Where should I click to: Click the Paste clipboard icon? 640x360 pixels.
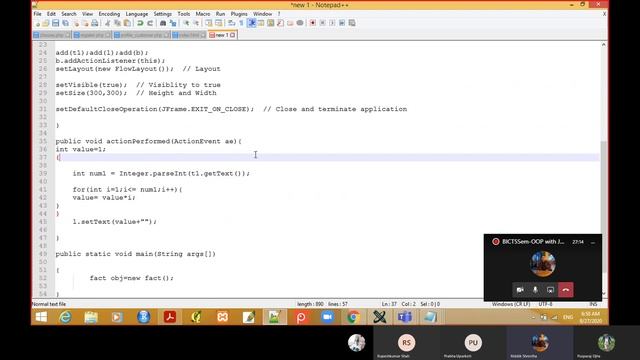127,23
